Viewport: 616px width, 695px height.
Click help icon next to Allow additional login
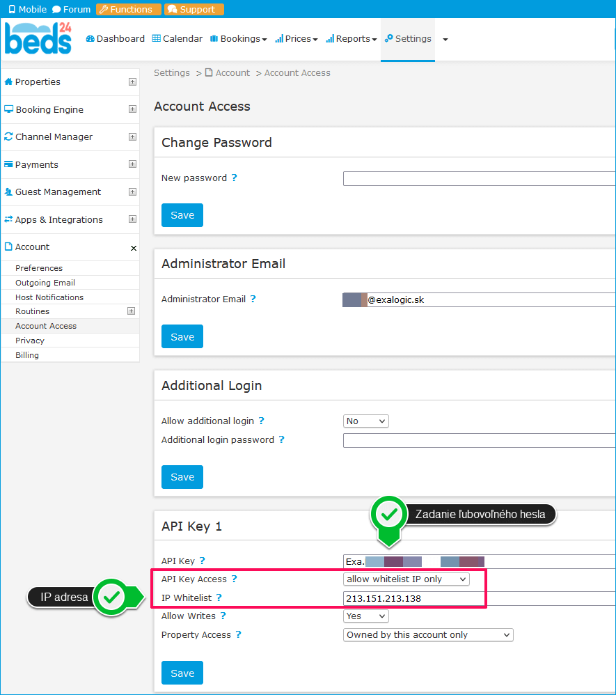(262, 421)
